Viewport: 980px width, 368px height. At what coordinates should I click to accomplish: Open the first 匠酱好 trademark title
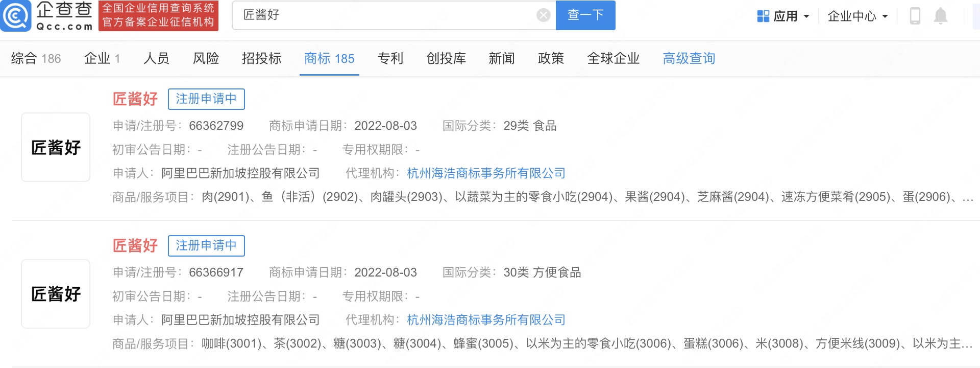click(135, 99)
